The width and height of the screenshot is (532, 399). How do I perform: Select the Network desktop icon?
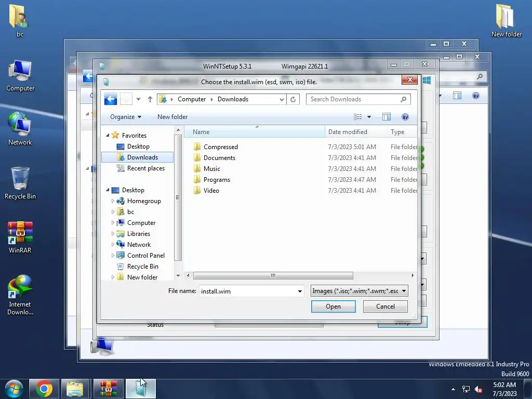[20, 129]
